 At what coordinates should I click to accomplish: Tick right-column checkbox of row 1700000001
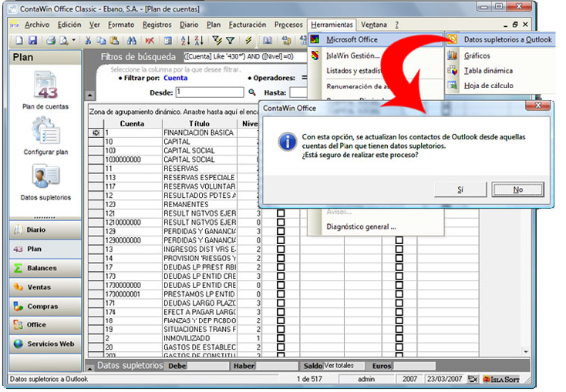coord(399,294)
